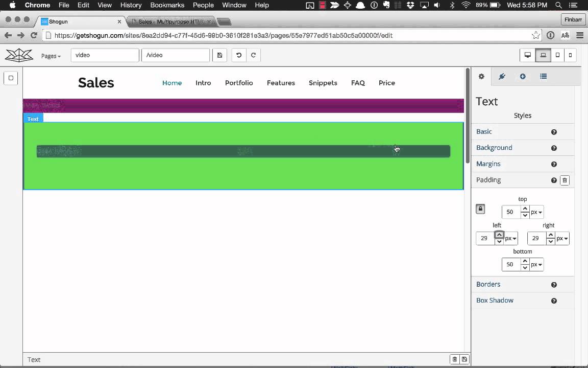Switch to mobile phone preview size

click(570, 55)
